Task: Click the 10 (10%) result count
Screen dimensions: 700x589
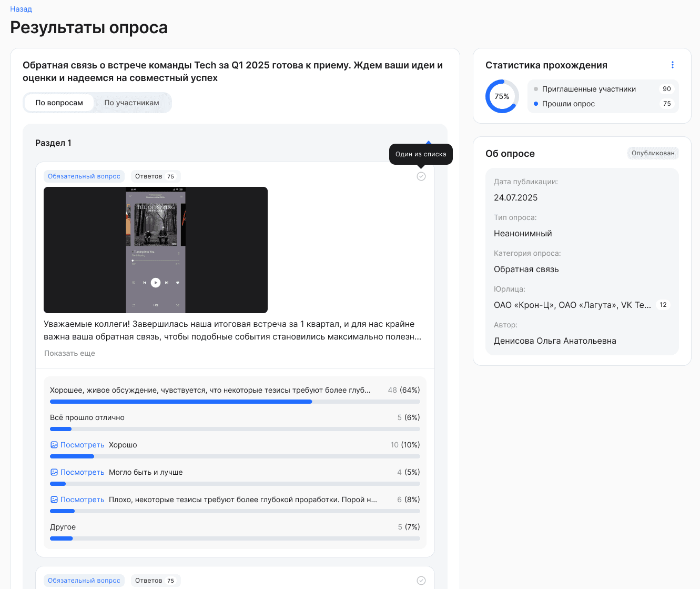Action: click(405, 445)
